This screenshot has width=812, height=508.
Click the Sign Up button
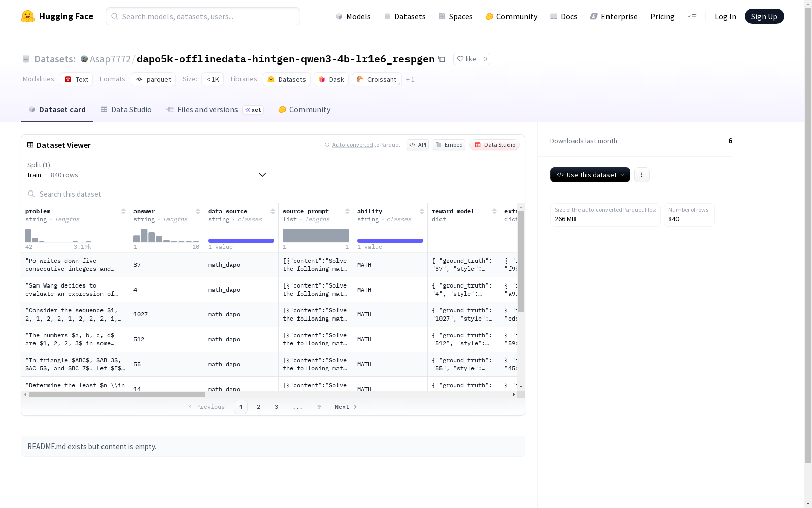(x=764, y=16)
